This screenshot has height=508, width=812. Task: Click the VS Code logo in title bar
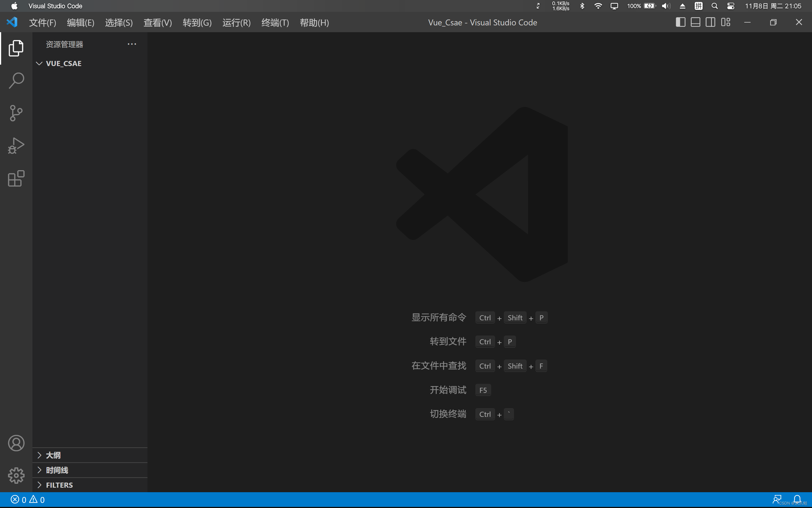tap(12, 22)
